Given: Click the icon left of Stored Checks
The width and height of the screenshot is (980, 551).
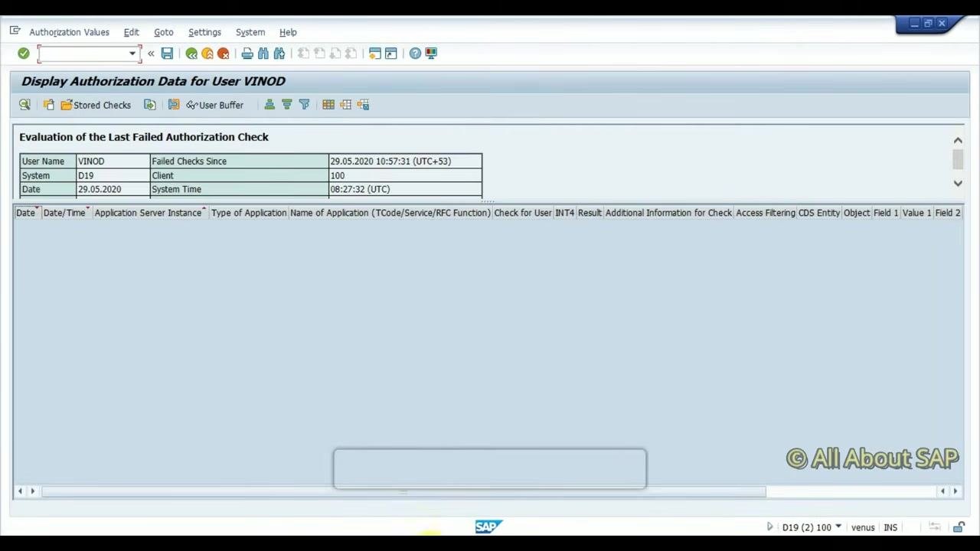Looking at the screenshot, I should click(x=49, y=105).
